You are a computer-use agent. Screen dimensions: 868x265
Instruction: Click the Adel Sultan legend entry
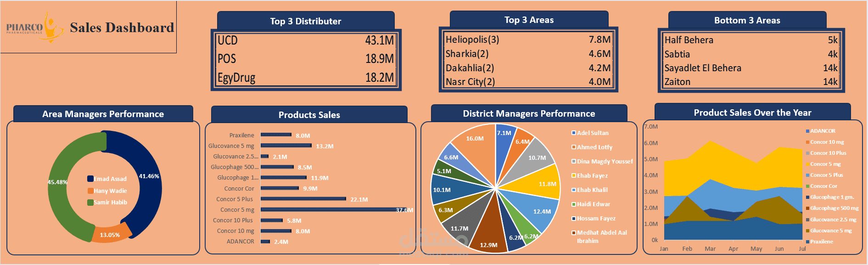point(590,133)
